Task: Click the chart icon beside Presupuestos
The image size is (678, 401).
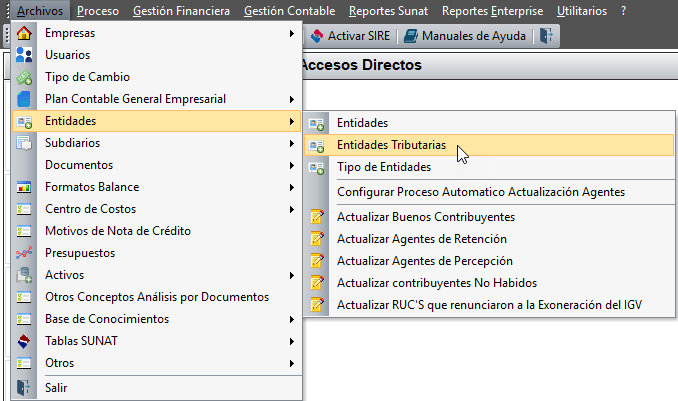Action: [x=24, y=253]
